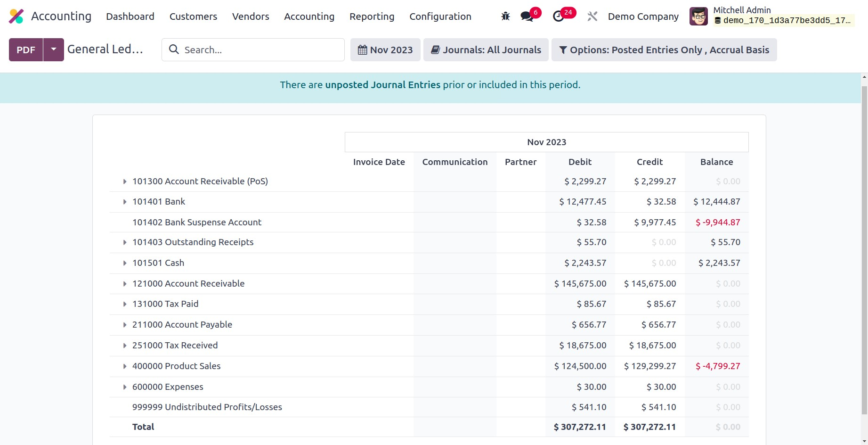Screen dimensions: 868x445
Task: Expand the 121000 Account Receivable row
Action: (x=125, y=284)
